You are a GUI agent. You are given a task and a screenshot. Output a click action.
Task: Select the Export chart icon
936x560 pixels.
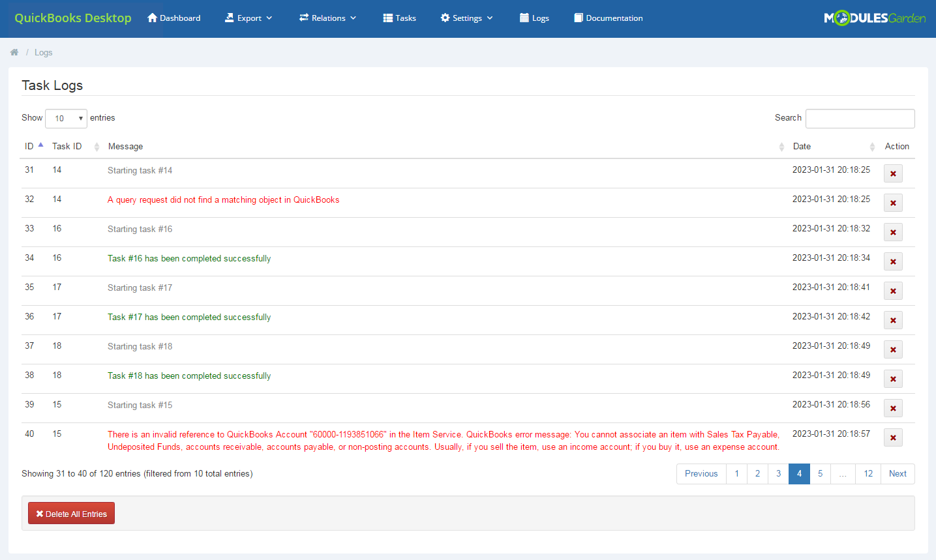230,18
